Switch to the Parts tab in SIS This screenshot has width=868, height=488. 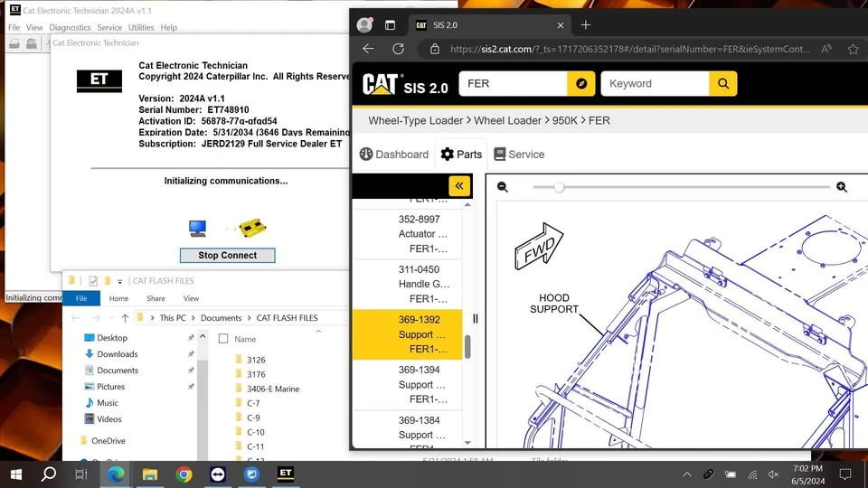point(461,155)
